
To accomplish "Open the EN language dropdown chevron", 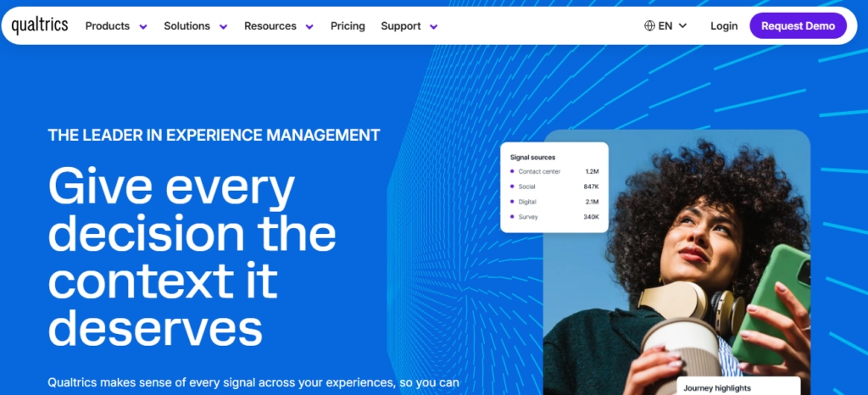I will click(x=682, y=26).
